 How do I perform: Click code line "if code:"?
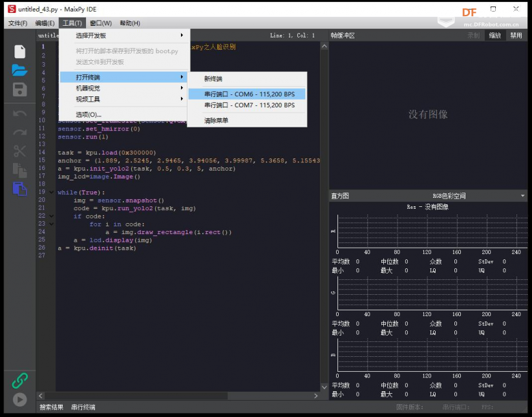89,216
